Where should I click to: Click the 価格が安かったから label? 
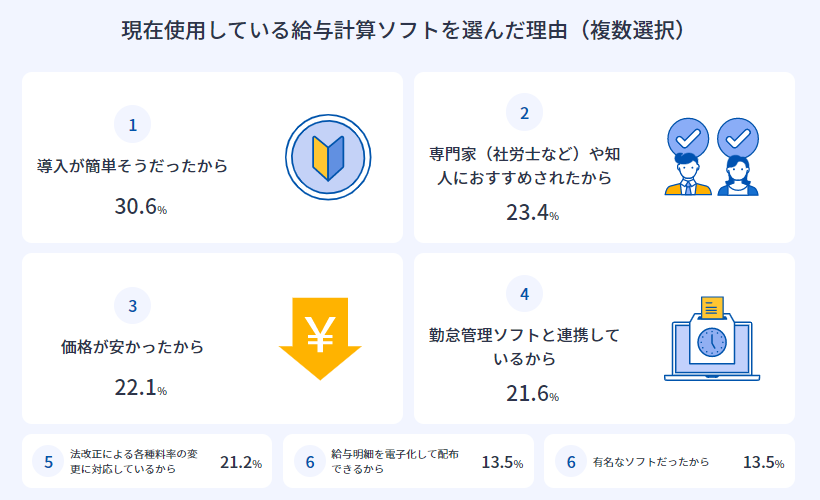[x=132, y=347]
